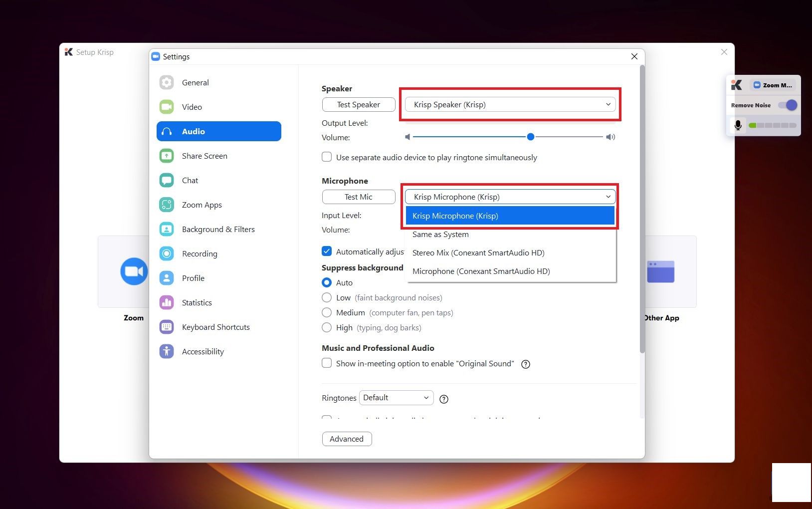
Task: Click the Keyboard Shortcuts keyboard icon
Action: 167,327
